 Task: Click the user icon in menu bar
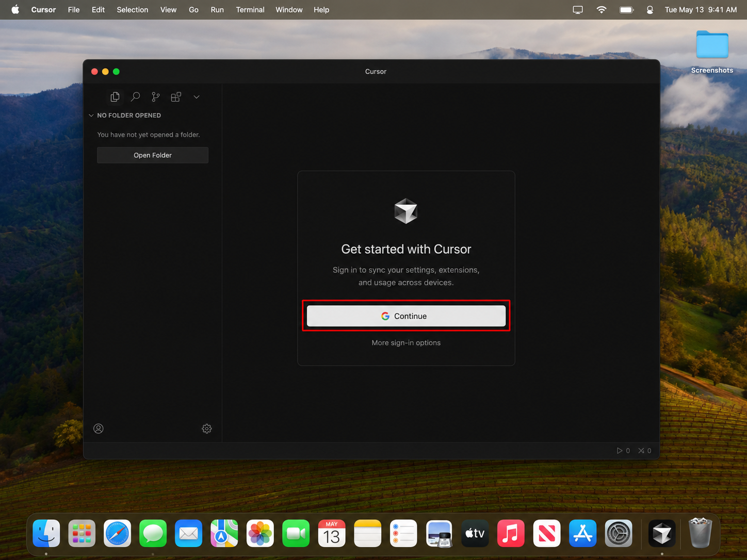click(x=650, y=10)
